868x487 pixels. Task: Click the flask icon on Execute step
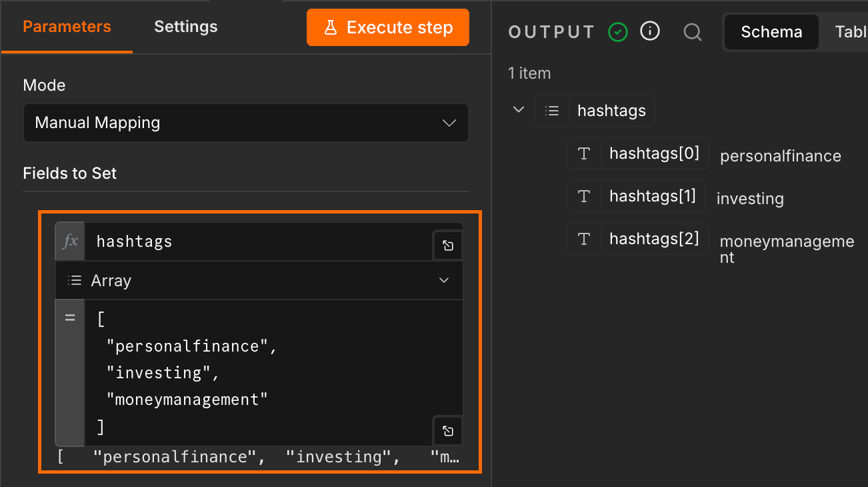(330, 27)
